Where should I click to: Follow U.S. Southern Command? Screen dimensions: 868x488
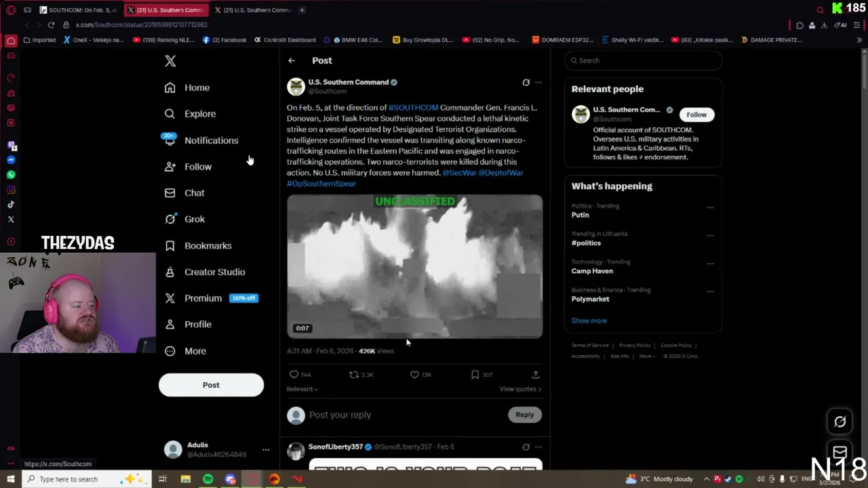point(696,115)
